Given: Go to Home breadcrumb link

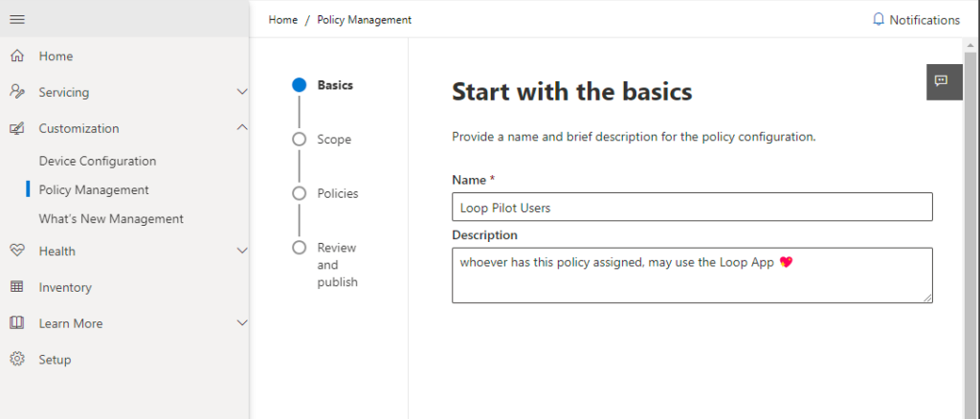Looking at the screenshot, I should click(283, 20).
